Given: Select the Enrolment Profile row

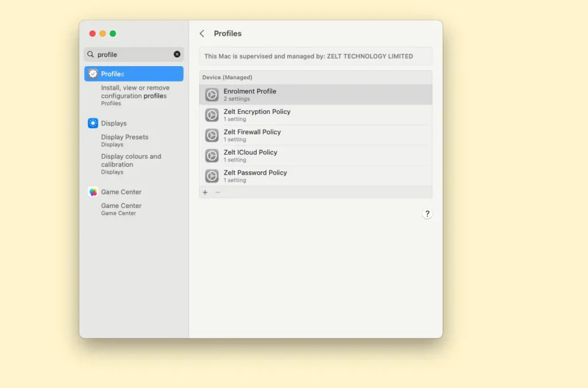Looking at the screenshot, I should tap(316, 95).
